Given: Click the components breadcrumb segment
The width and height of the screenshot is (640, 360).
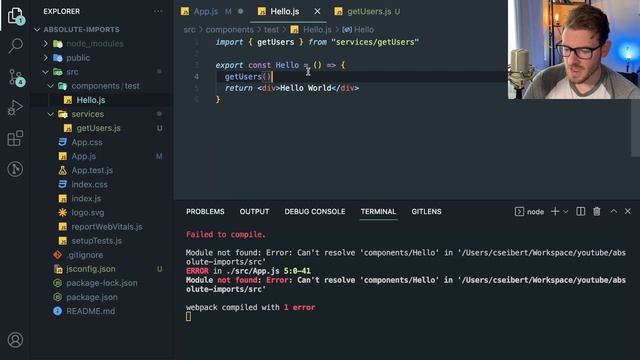Looking at the screenshot, I should pos(229,30).
